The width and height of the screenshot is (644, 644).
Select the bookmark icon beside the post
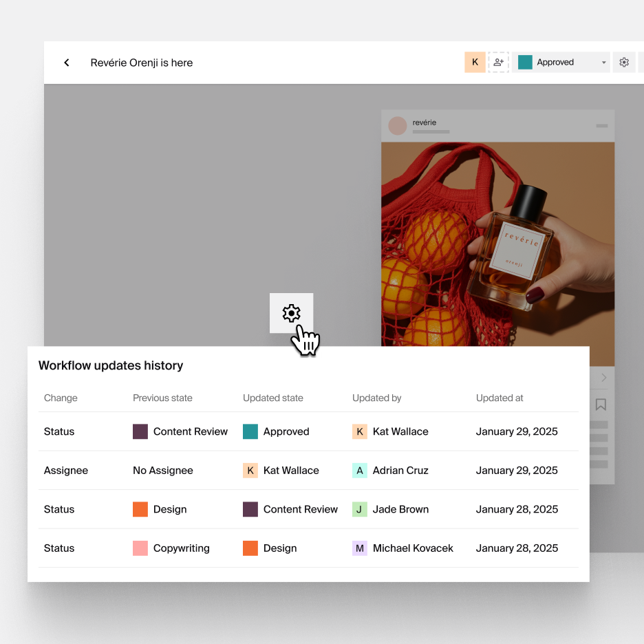(601, 405)
